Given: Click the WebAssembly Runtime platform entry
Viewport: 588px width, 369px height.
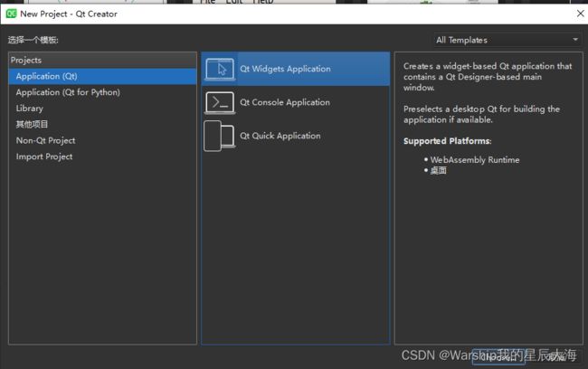Looking at the screenshot, I should pos(475,160).
